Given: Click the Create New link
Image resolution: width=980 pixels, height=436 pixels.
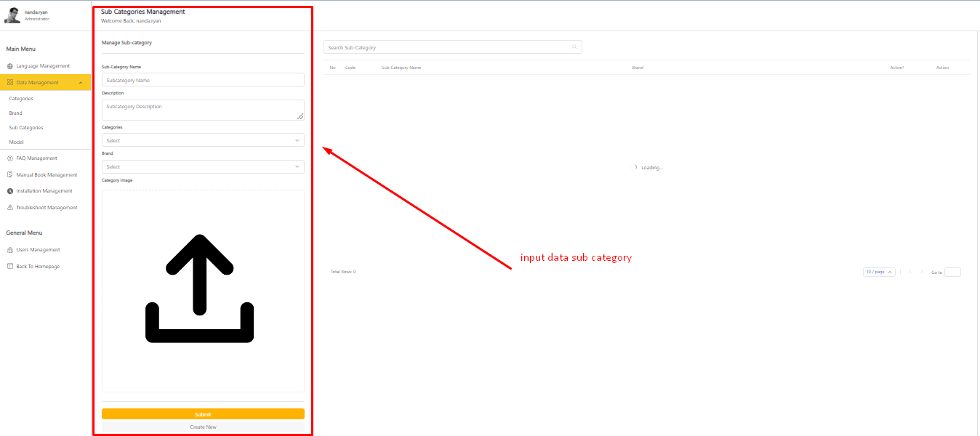Looking at the screenshot, I should [x=203, y=427].
